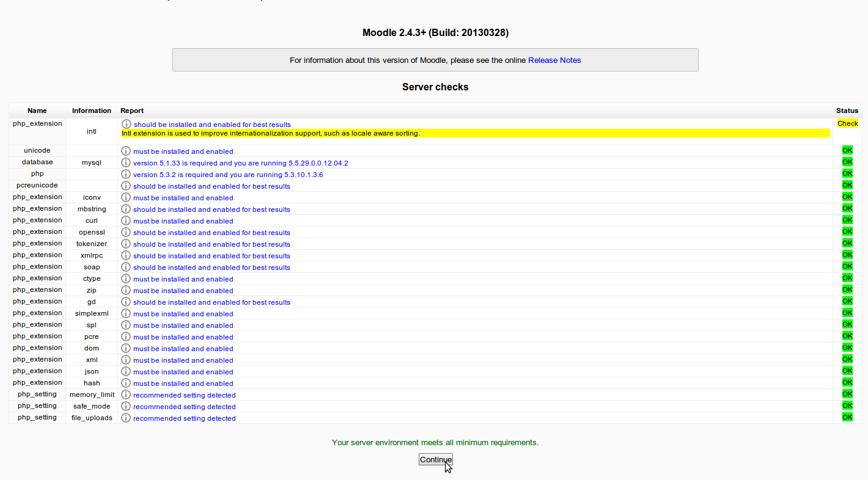Image resolution: width=868 pixels, height=480 pixels.
Task: Open the intl 'should be installed' report link
Action: 212,125
